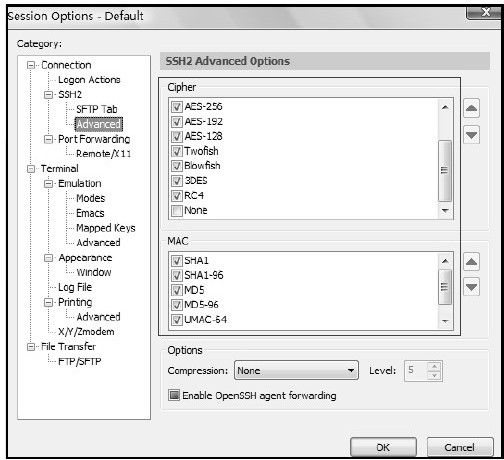The width and height of the screenshot is (504, 460).
Task: Select Logon Actions category
Action: click(x=89, y=80)
